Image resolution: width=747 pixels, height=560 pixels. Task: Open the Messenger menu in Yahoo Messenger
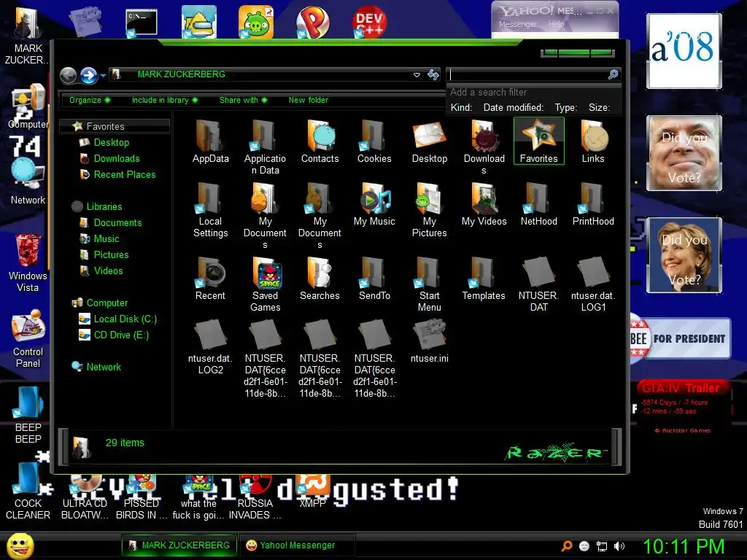tap(518, 24)
